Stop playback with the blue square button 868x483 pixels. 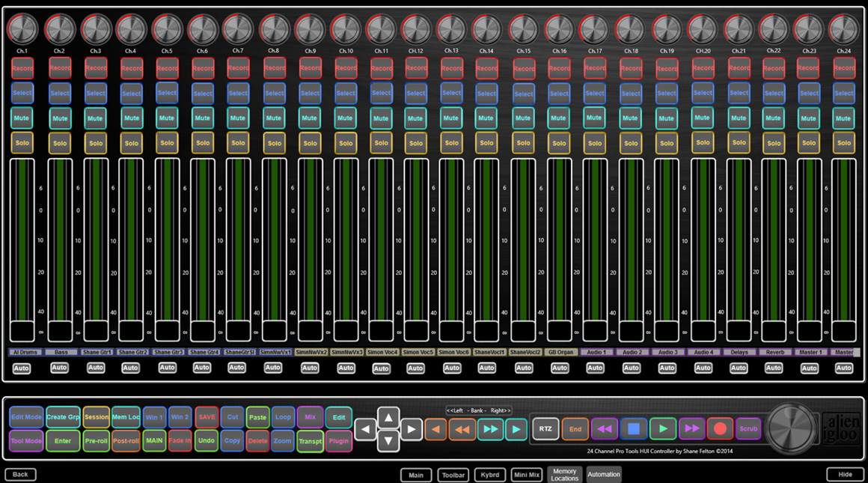[633, 429]
